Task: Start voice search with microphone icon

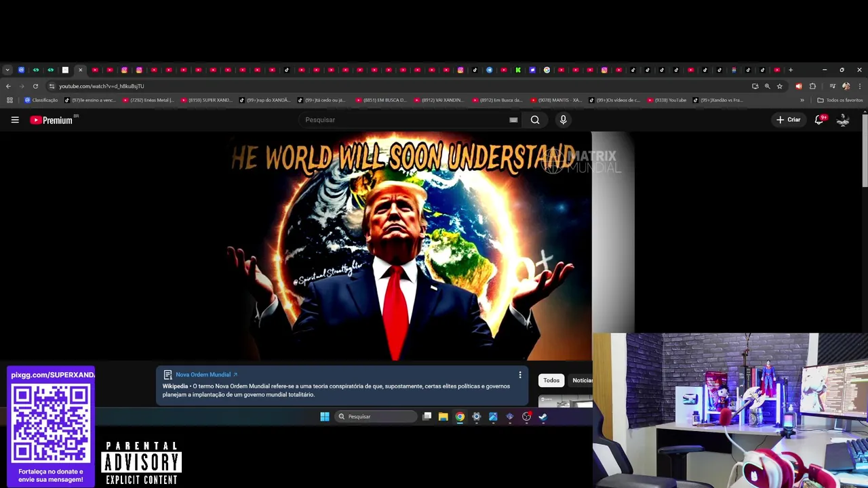Action: pos(563,120)
